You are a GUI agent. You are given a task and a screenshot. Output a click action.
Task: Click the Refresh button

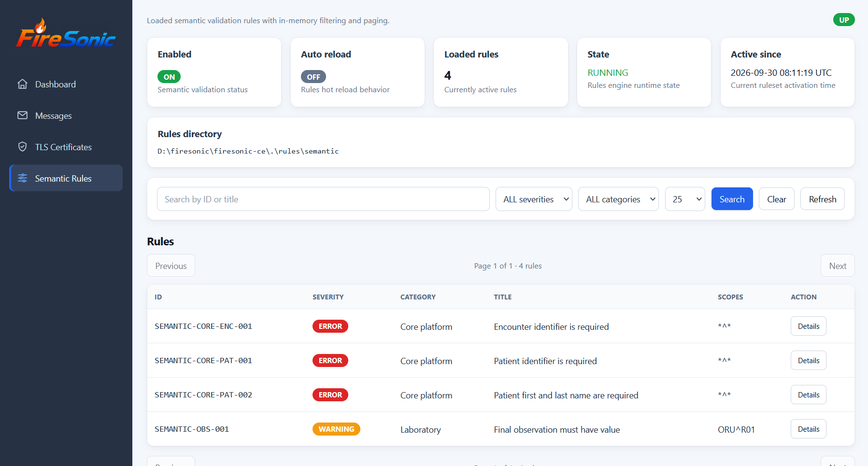[823, 199]
